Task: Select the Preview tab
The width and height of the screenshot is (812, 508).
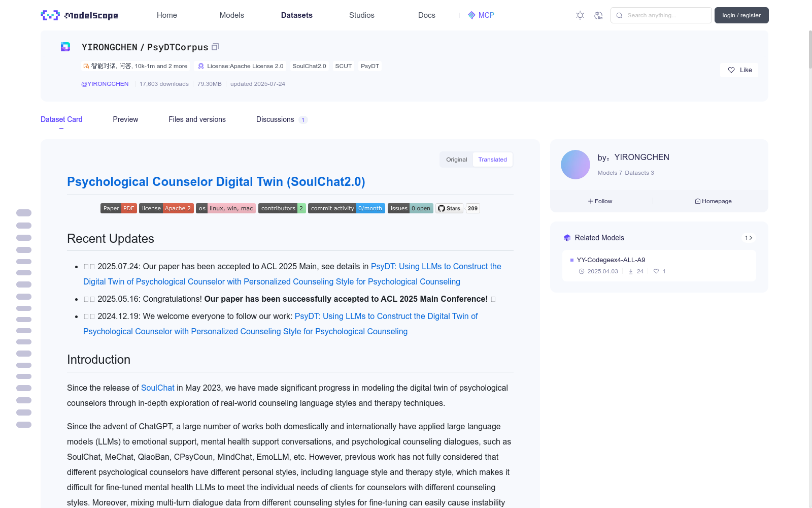Action: [125, 119]
